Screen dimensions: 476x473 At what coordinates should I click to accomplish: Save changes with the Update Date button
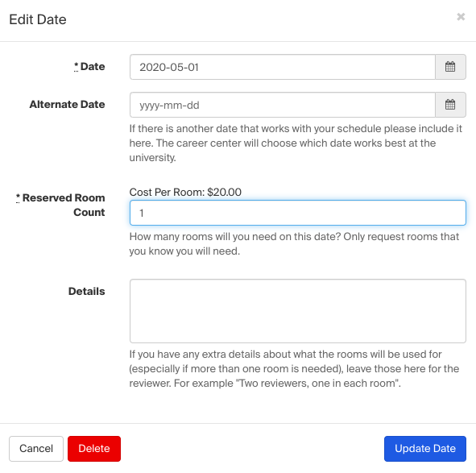(425, 449)
